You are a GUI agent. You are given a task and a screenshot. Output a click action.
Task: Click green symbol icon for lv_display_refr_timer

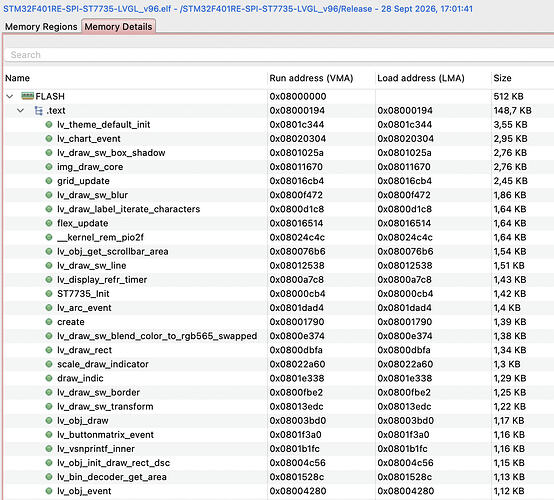click(49, 280)
